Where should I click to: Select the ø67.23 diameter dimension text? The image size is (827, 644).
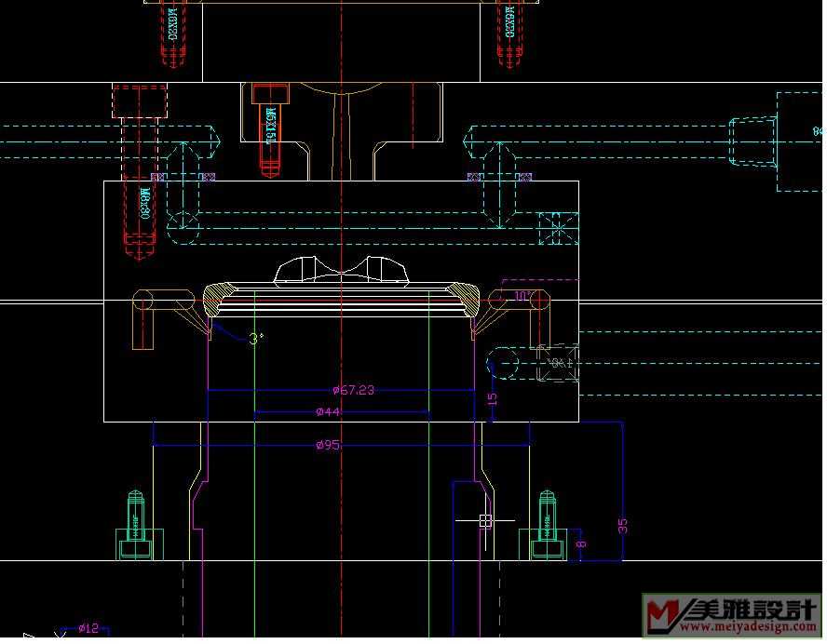[x=353, y=390]
